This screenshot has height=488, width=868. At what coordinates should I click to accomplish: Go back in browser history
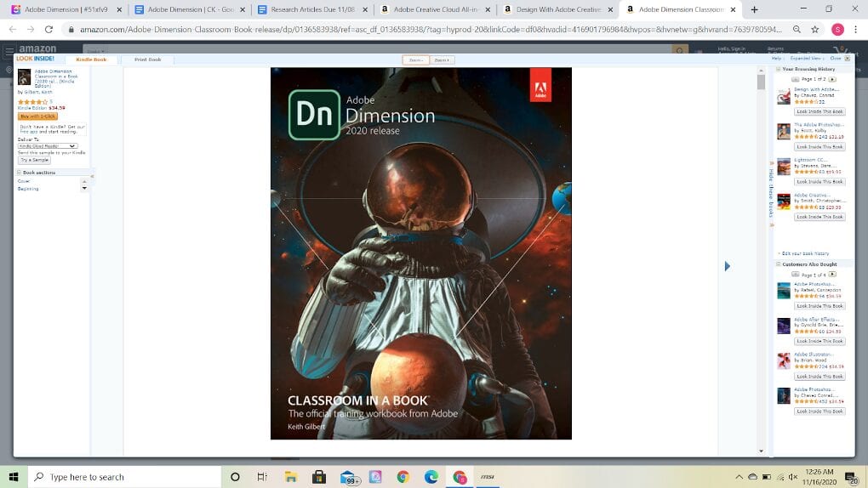(x=13, y=29)
